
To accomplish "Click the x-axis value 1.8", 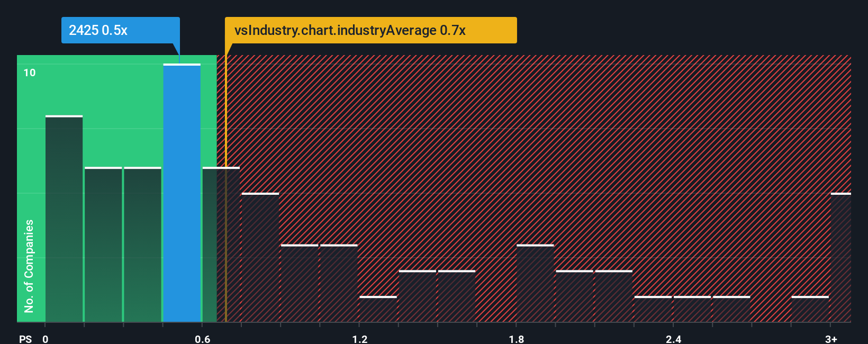I will click(517, 339).
